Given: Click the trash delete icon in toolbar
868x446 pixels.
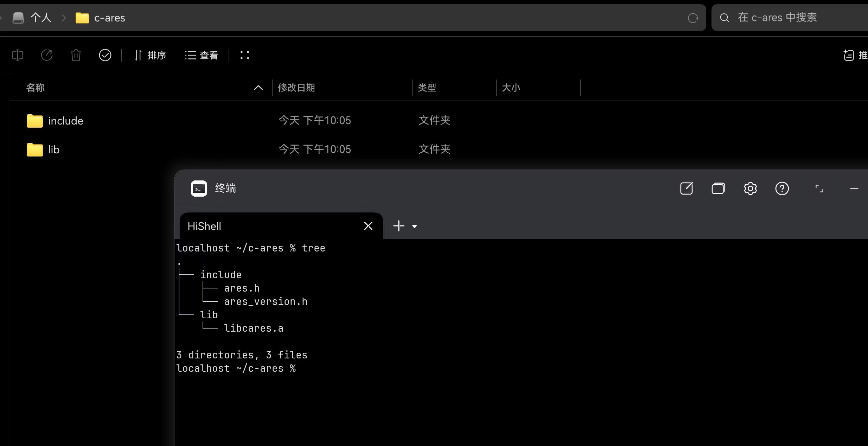Looking at the screenshot, I should tap(76, 55).
